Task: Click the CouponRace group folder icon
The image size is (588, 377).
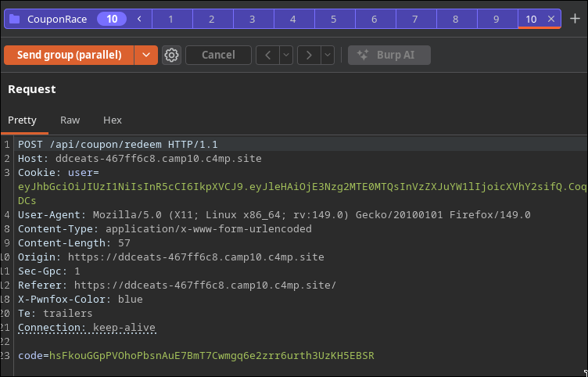Action: 15,19
